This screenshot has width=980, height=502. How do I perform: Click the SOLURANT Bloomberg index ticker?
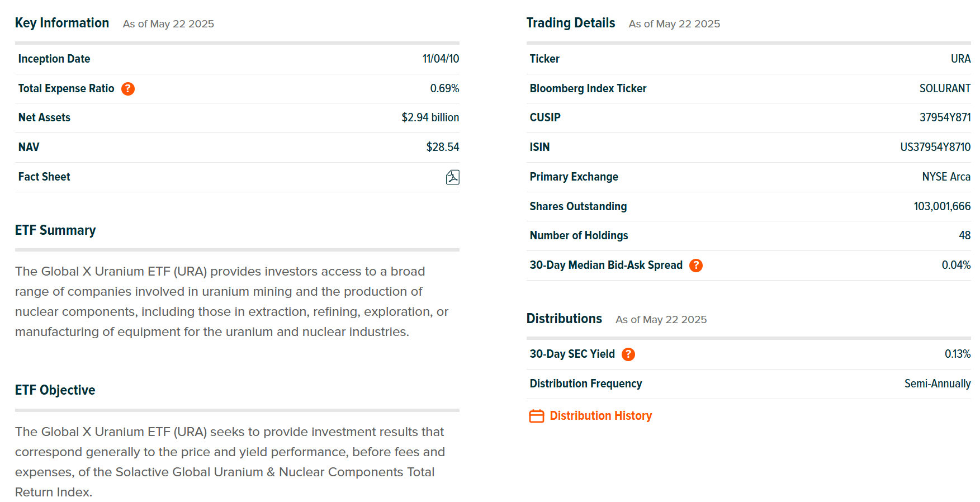945,88
